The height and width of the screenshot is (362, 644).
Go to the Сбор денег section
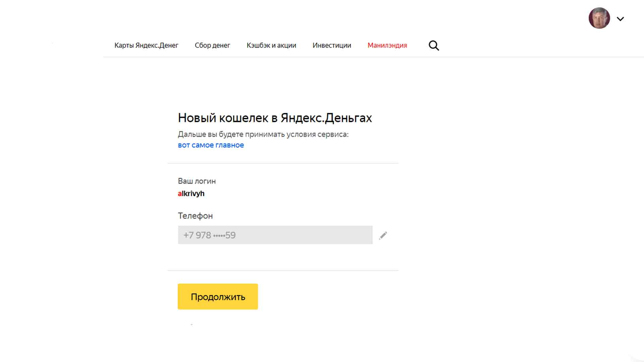pyautogui.click(x=212, y=45)
